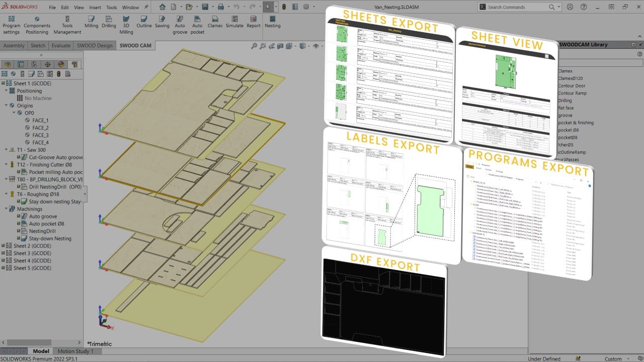
Task: Click the Rebuild traffic light icon
Action: 283,7
